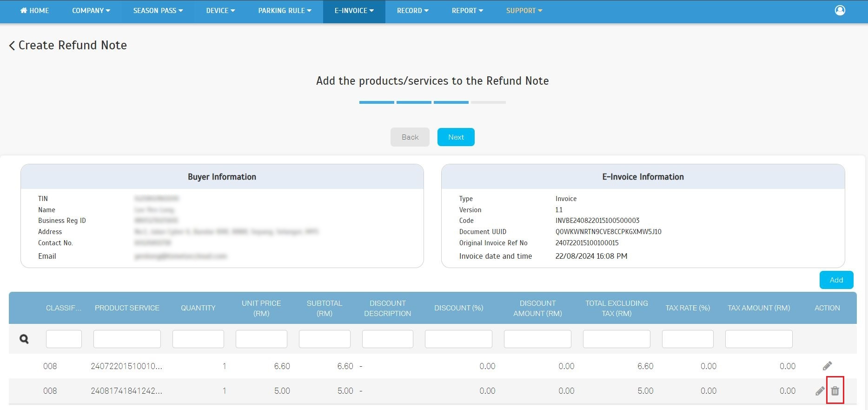Click the Add button above table
868x410 pixels.
(836, 280)
